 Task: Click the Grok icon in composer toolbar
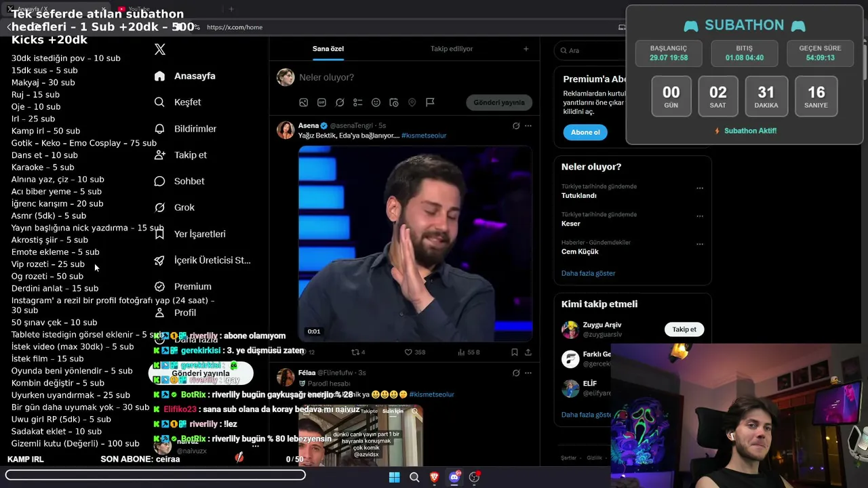tap(340, 102)
